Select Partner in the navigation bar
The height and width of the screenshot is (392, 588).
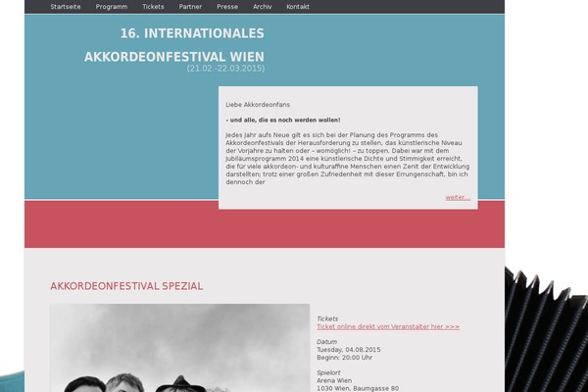click(190, 7)
